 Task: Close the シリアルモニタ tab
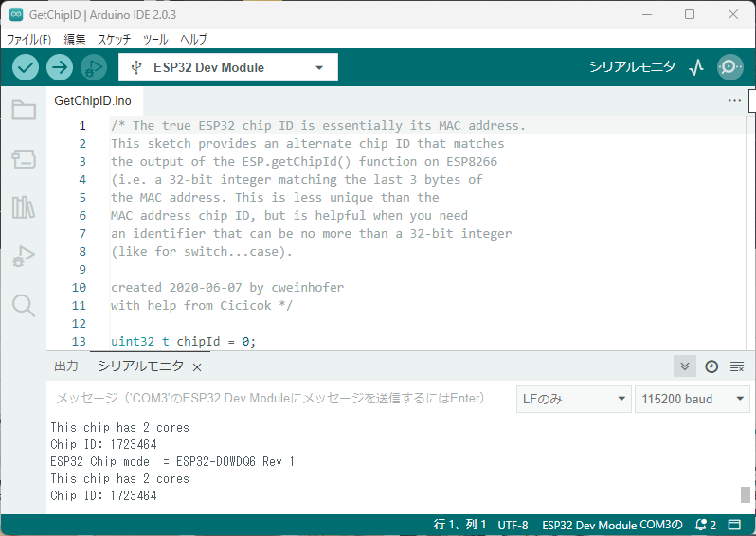(x=197, y=367)
